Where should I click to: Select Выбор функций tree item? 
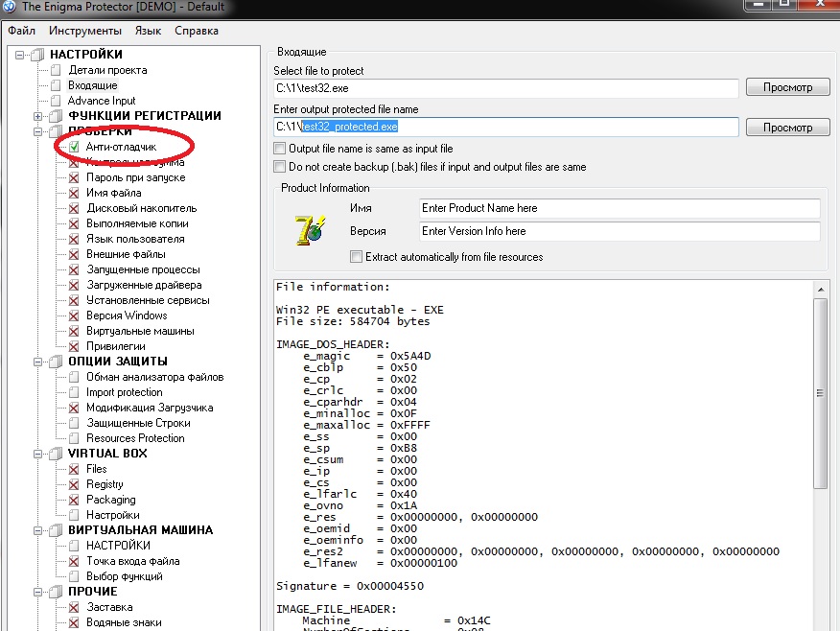[x=125, y=576]
